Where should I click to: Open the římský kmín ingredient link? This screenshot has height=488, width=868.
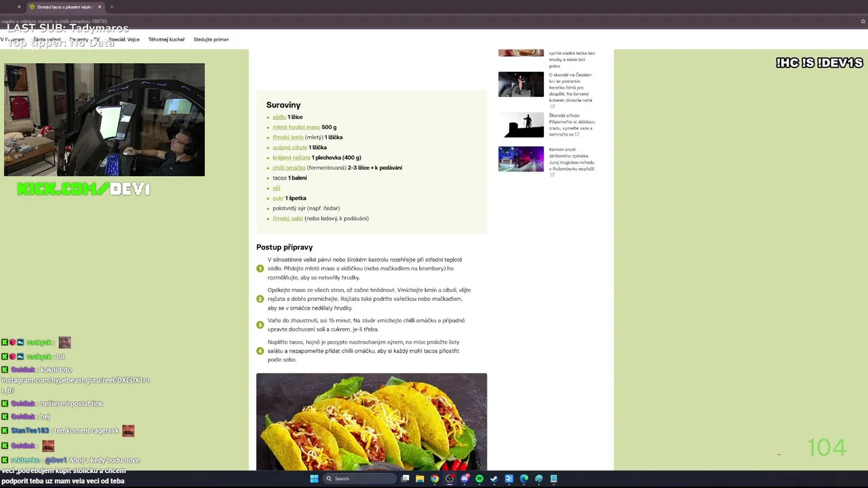click(x=288, y=138)
